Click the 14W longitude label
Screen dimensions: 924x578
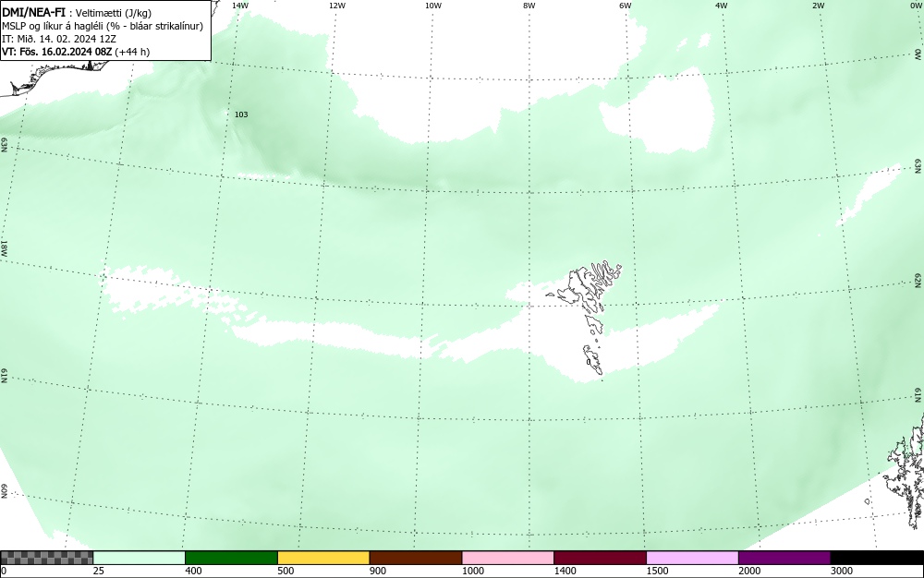[239, 6]
